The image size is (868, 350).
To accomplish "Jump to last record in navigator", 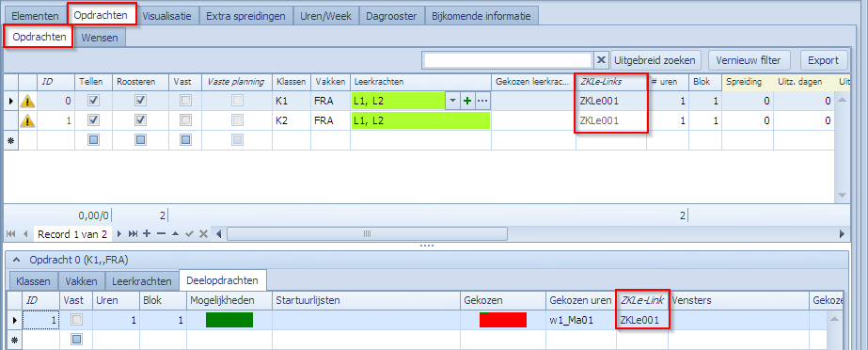I will click(x=133, y=234).
